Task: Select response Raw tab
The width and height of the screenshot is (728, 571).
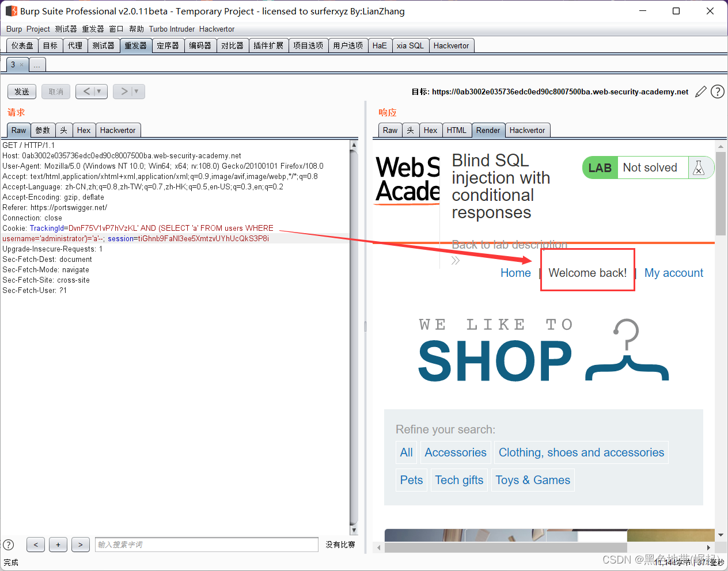Action: tap(390, 130)
